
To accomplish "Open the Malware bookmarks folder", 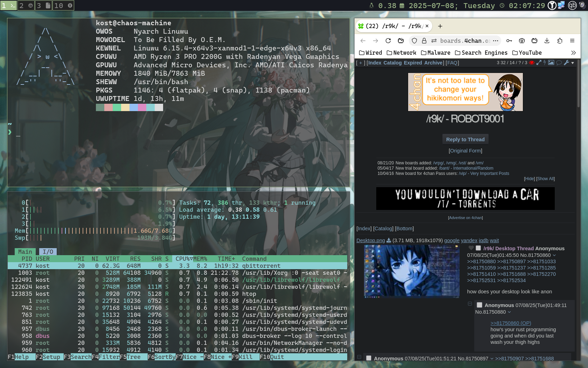I will click(x=436, y=53).
